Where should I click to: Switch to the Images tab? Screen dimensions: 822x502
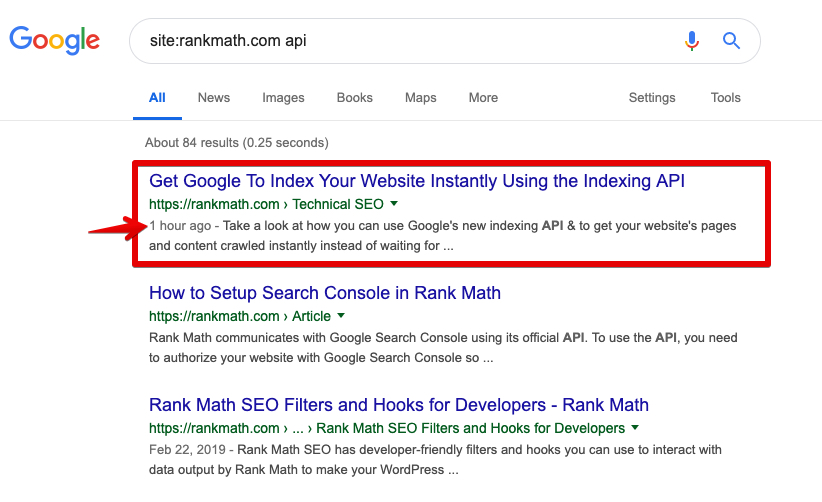[283, 97]
